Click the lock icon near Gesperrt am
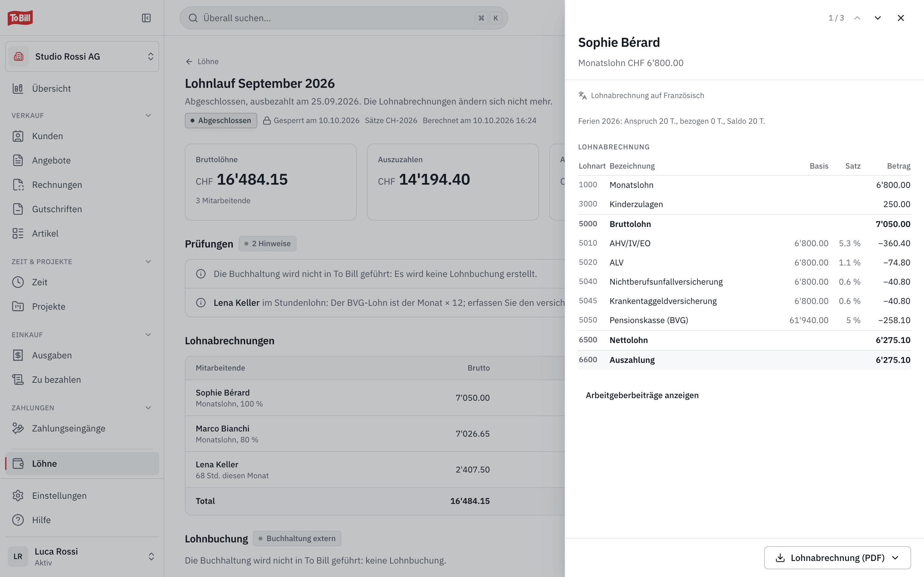The image size is (924, 577). point(267,121)
